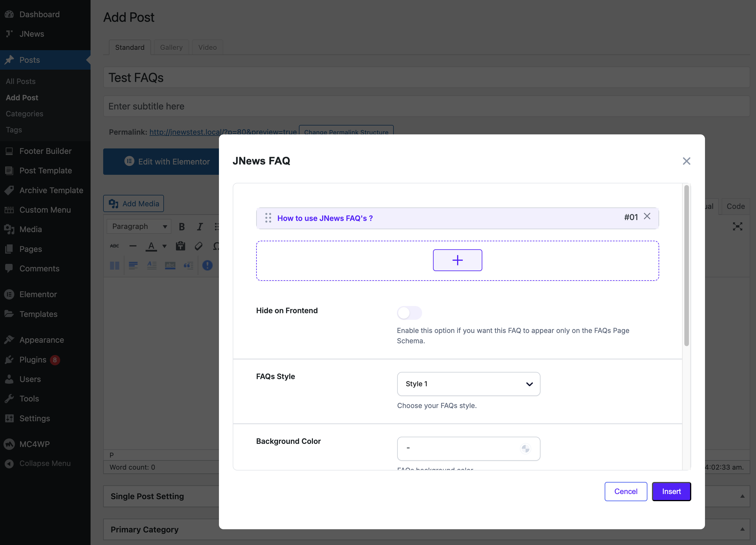This screenshot has width=756, height=545.
Task: Open the Background Color picker swatch
Action: tap(525, 449)
